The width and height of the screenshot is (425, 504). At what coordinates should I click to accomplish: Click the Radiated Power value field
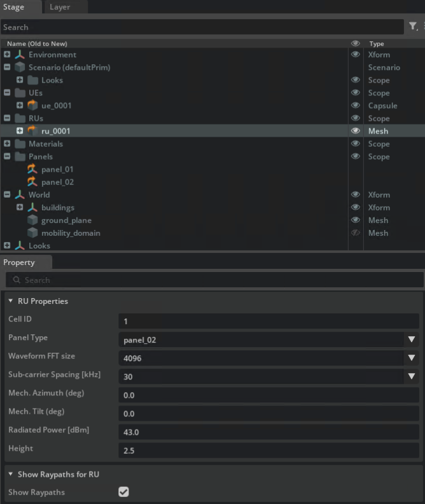[x=267, y=432]
